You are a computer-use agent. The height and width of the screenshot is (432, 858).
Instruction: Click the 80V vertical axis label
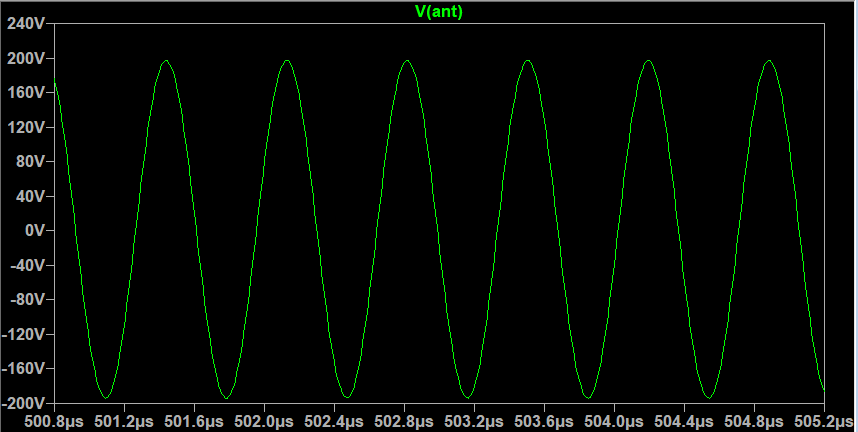click(x=29, y=162)
